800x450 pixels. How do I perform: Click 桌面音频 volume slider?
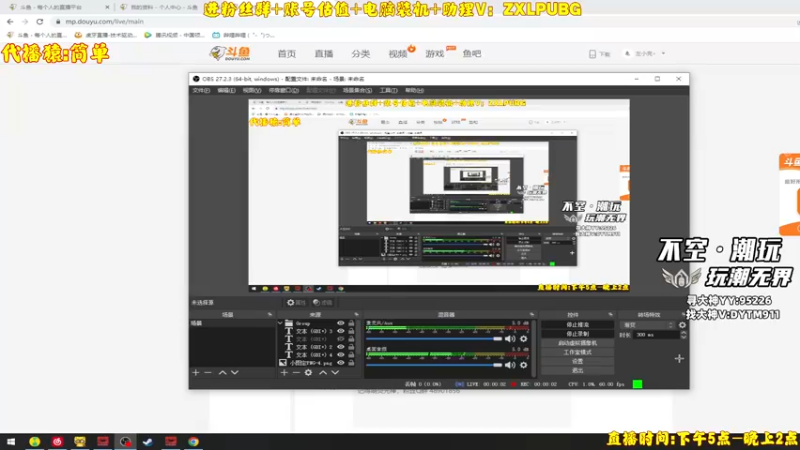[434, 365]
